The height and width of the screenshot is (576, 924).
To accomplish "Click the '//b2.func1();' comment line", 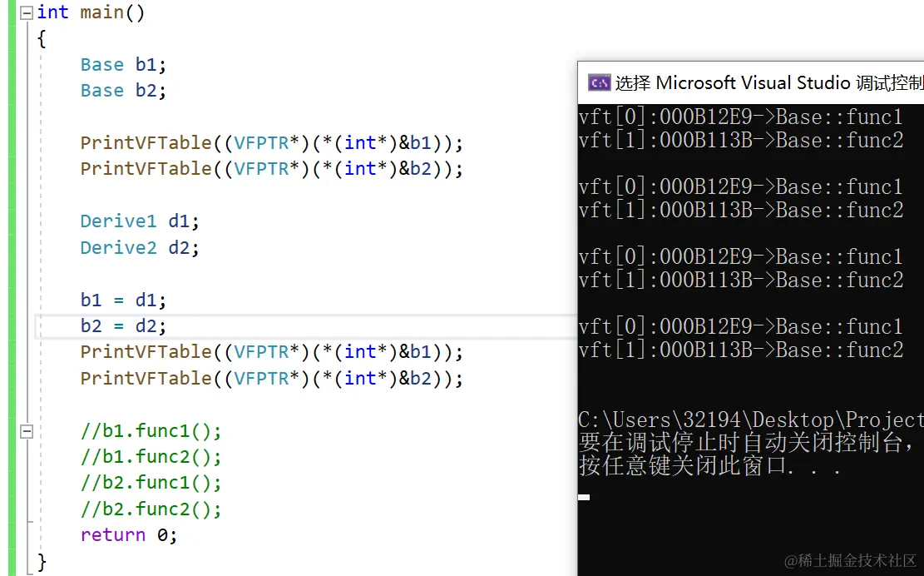I will [x=151, y=483].
